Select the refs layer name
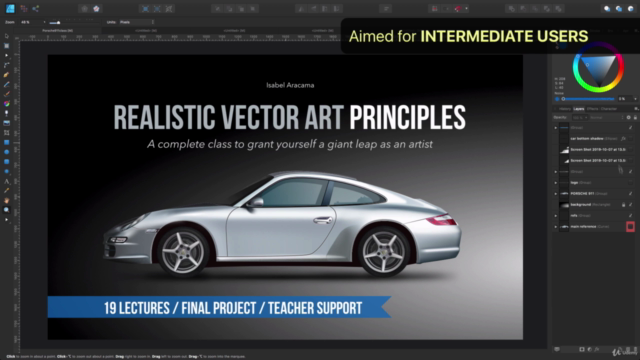Viewport: 640px width, 360px height. (573, 216)
